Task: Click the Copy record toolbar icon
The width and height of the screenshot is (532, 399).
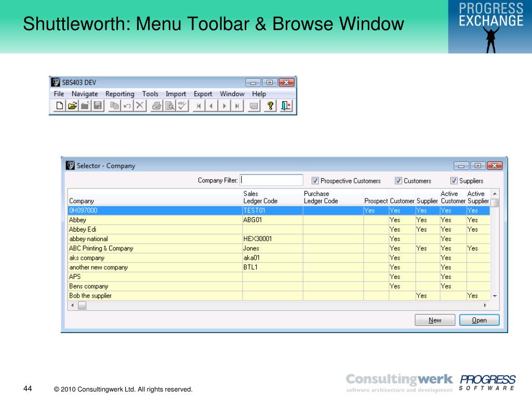Action: pyautogui.click(x=115, y=106)
